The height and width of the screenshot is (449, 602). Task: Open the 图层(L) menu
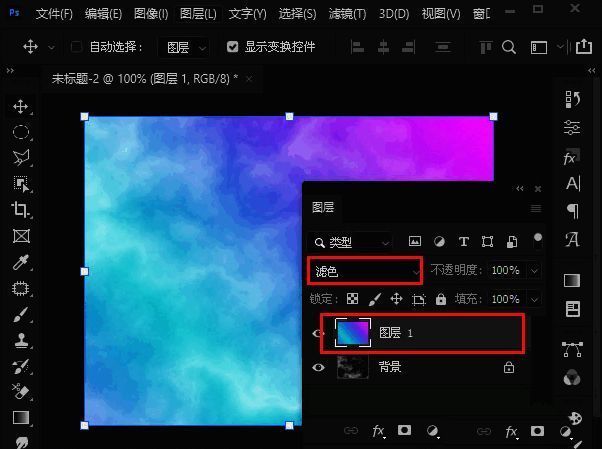point(198,14)
